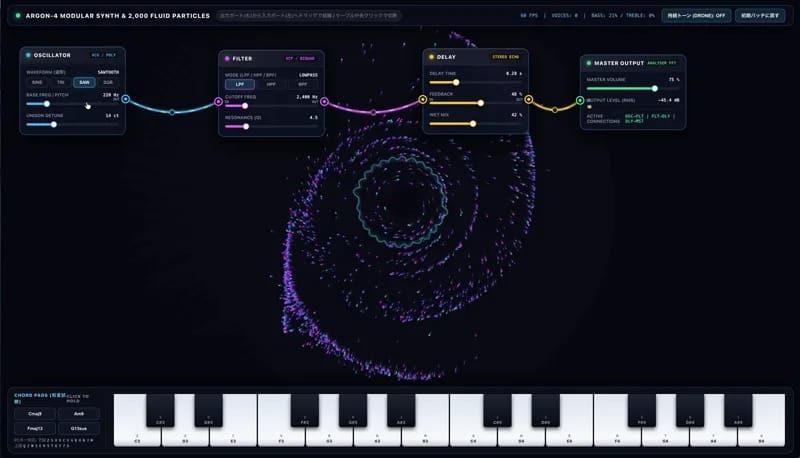
Task: Adjust the Master Volume slider
Action: pyautogui.click(x=633, y=88)
